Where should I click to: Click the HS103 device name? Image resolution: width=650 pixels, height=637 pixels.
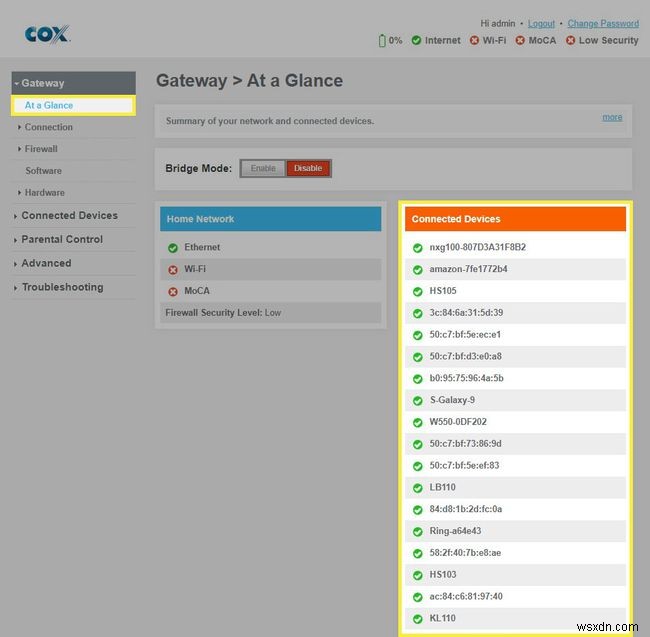tap(443, 575)
